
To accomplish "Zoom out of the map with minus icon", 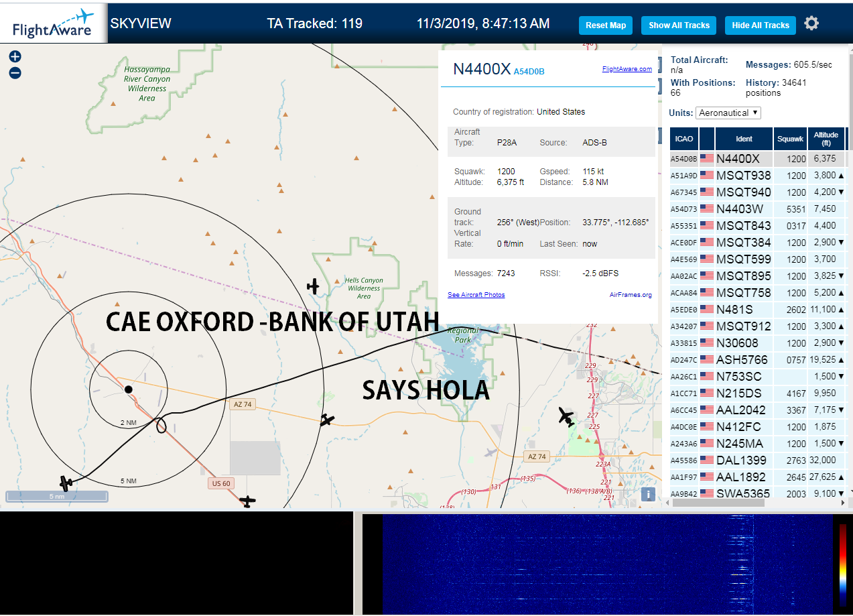I will point(15,73).
